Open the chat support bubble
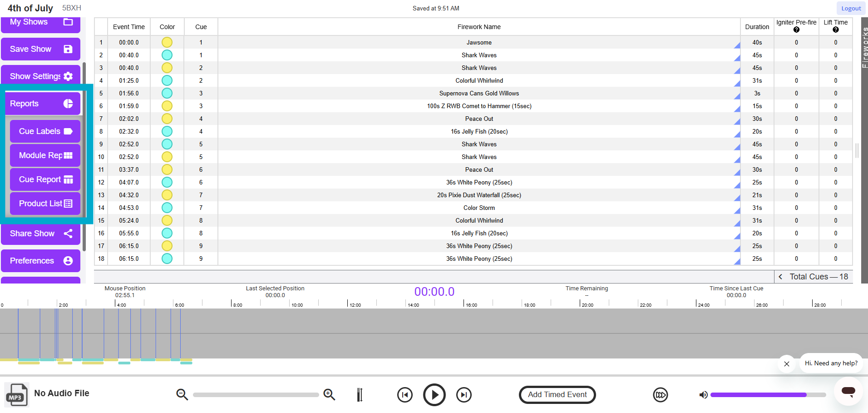Image resolution: width=868 pixels, height=413 pixels. (848, 391)
